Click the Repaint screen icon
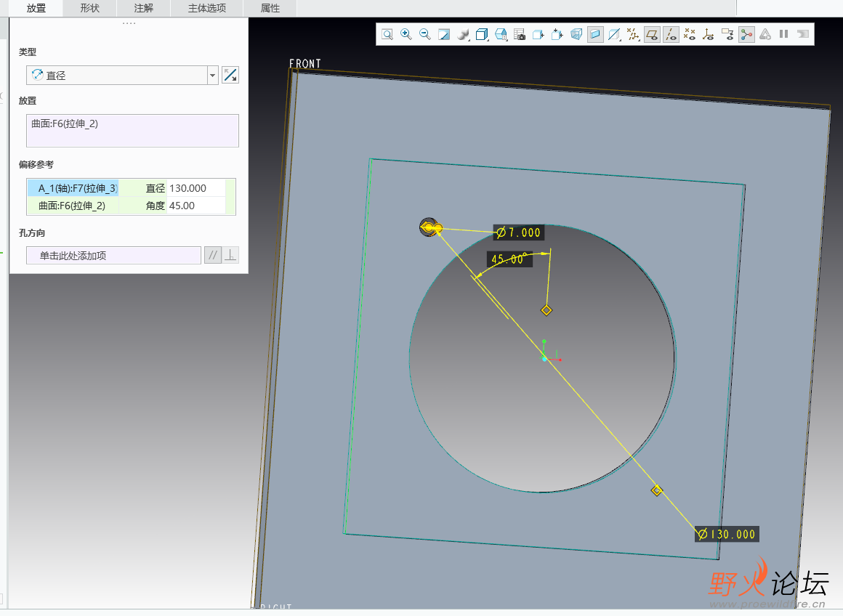The height and width of the screenshot is (616, 843). (x=443, y=34)
